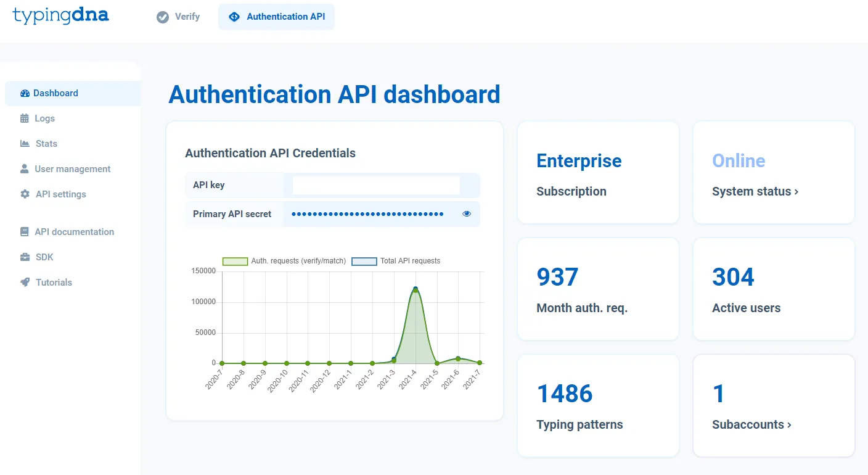Image resolution: width=868 pixels, height=475 pixels.
Task: Open the Typing patterns card
Action: point(598,406)
